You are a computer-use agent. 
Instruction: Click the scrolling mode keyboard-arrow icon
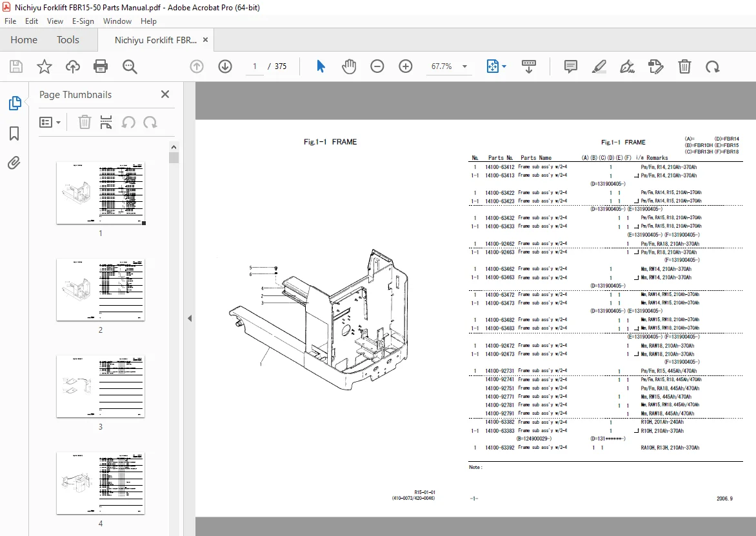[x=528, y=66]
